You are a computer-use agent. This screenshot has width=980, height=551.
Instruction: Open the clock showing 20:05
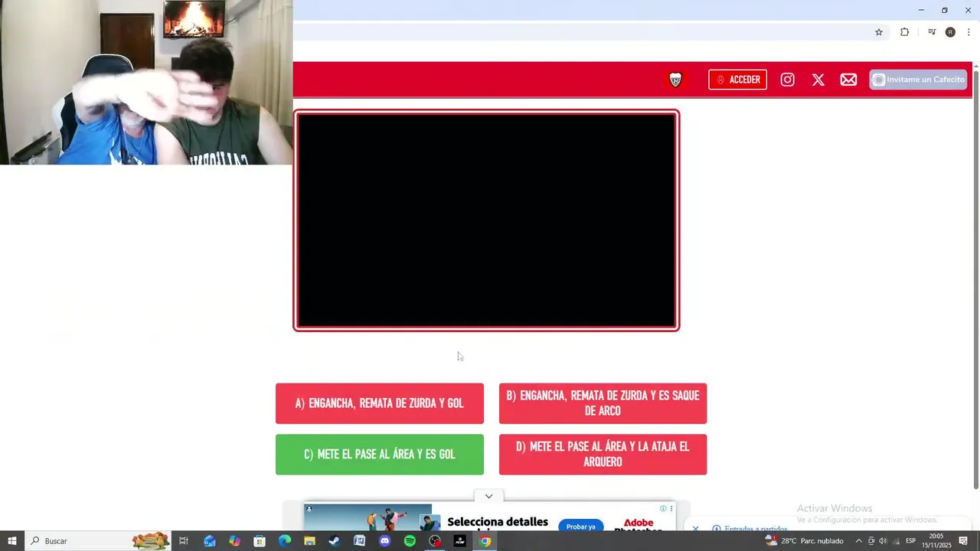pyautogui.click(x=936, y=541)
